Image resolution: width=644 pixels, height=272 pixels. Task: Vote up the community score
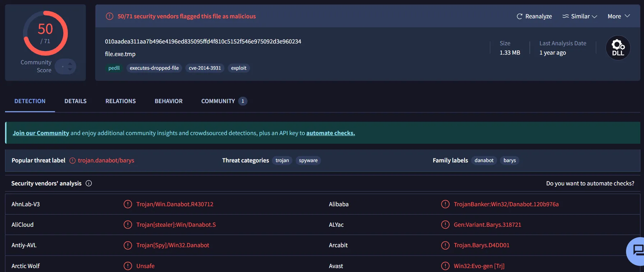click(70, 64)
